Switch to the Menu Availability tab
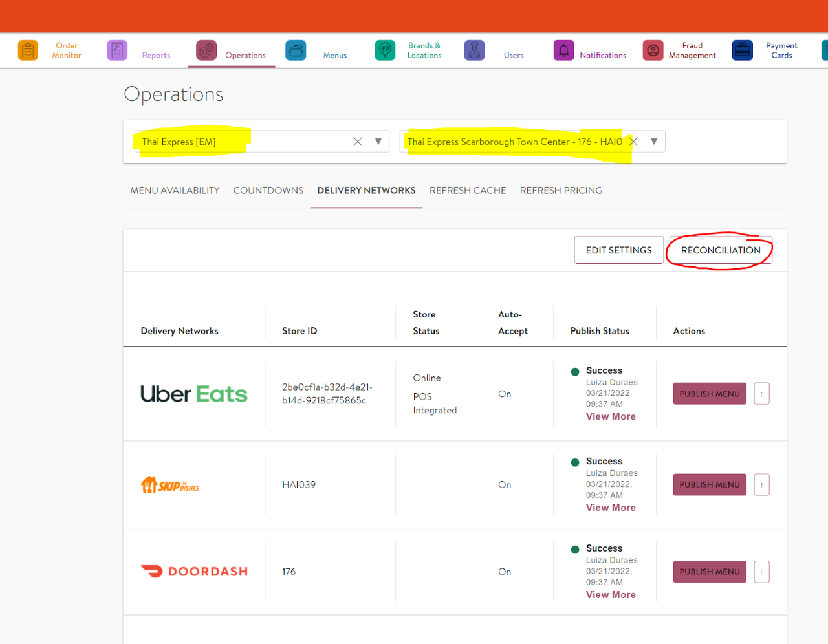 coord(175,191)
